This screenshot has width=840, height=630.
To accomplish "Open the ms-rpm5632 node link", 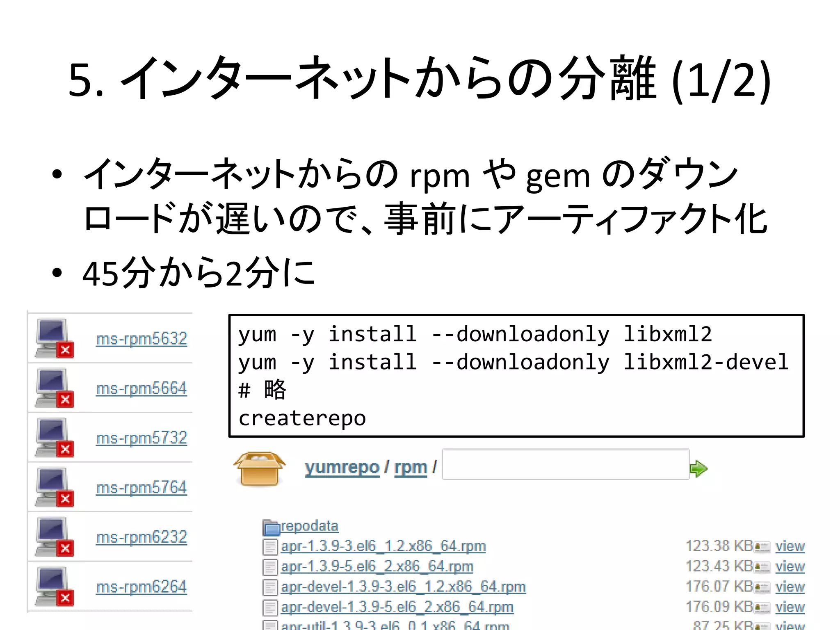I will click(x=142, y=339).
